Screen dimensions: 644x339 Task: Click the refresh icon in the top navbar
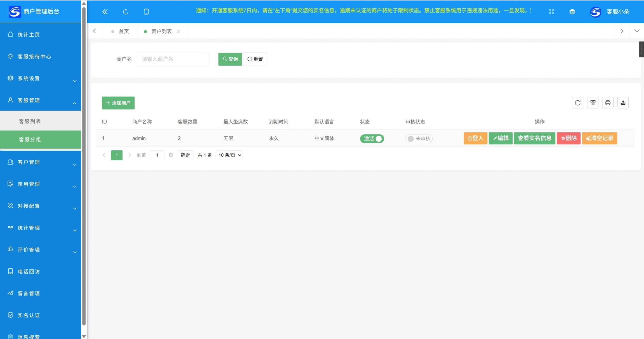click(125, 11)
